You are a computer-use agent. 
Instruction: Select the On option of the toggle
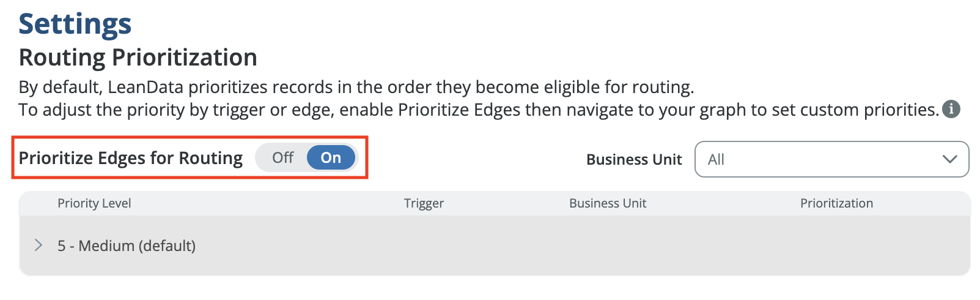click(331, 158)
